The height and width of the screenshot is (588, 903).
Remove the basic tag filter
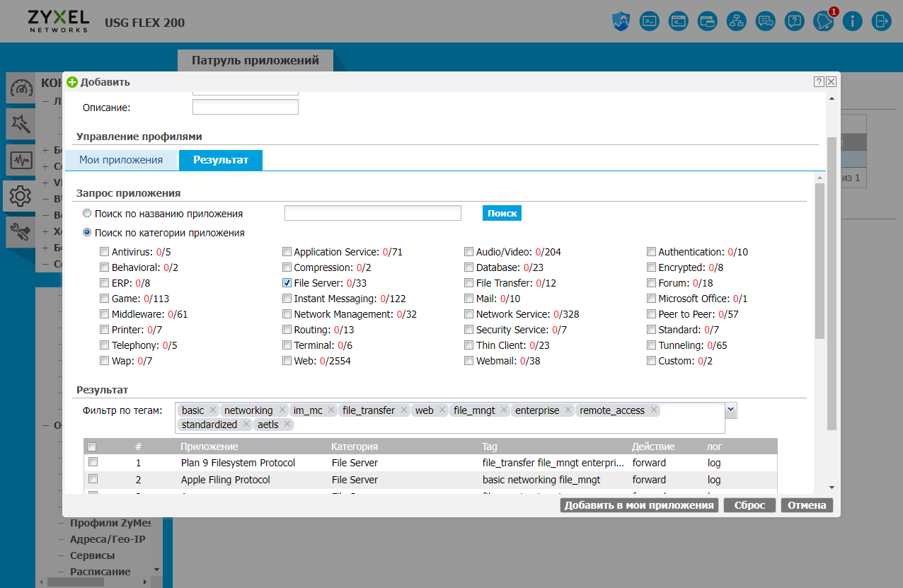tap(212, 410)
